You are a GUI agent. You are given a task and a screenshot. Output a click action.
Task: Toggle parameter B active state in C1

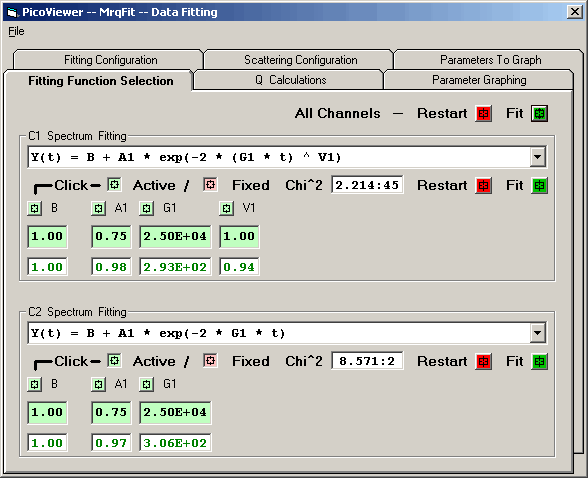(x=34, y=208)
